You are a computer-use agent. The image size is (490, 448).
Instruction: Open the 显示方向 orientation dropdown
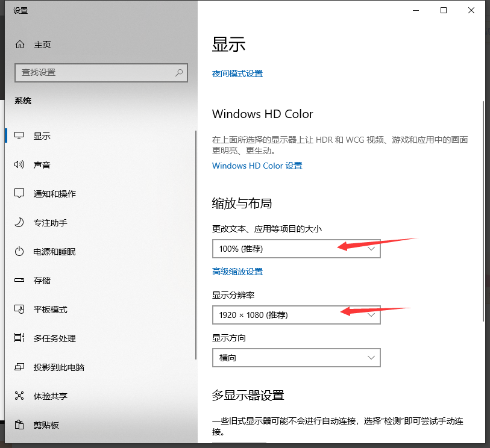[296, 357]
